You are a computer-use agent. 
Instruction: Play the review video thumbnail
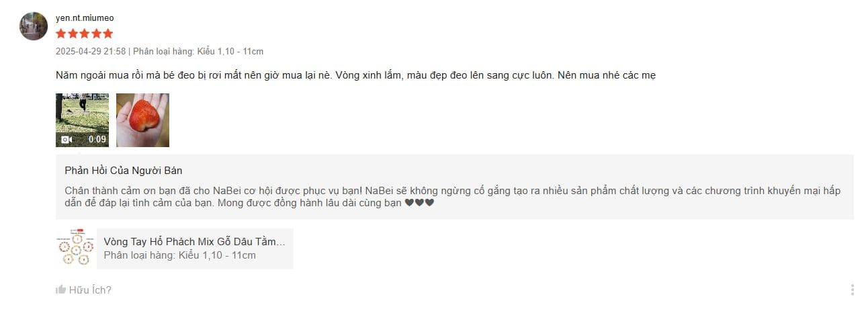pyautogui.click(x=82, y=120)
